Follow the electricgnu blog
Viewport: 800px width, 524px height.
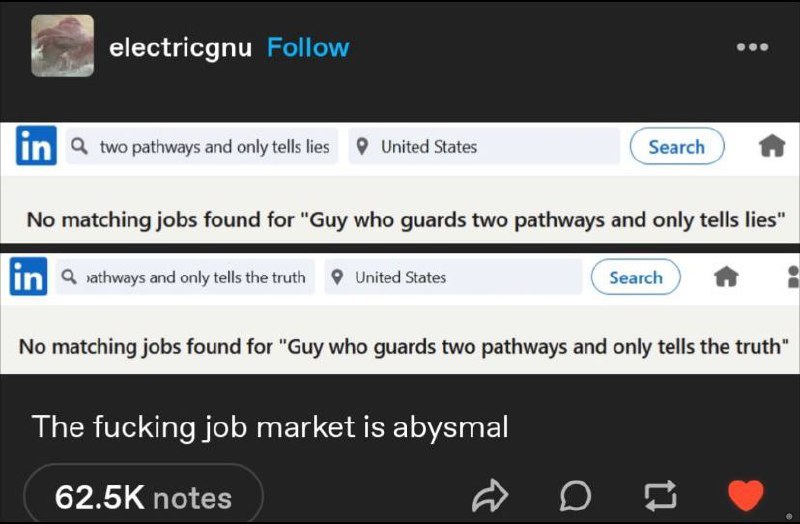pos(308,47)
